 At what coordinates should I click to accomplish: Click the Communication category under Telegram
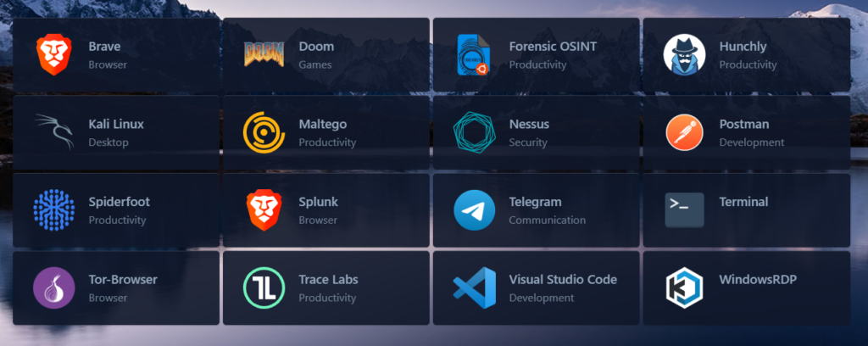click(x=547, y=220)
